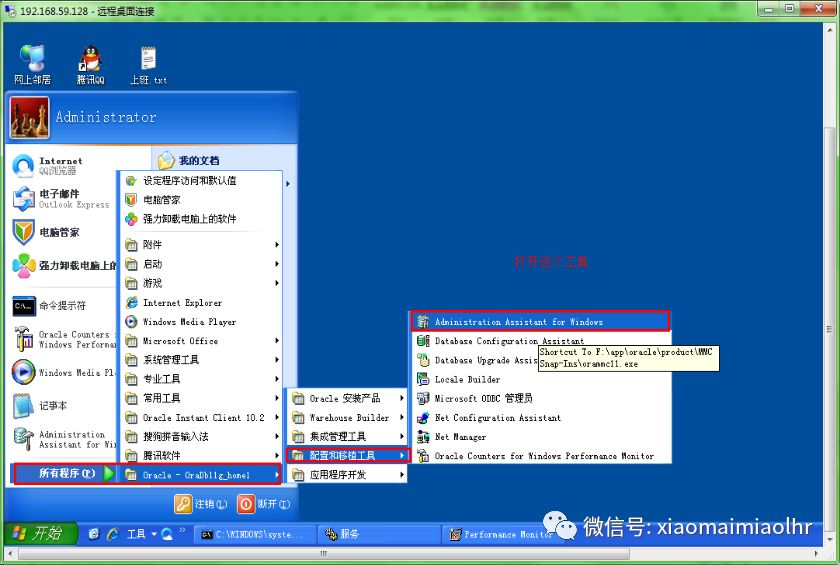
Task: Expand the 启动 submenu
Action: coord(201,264)
